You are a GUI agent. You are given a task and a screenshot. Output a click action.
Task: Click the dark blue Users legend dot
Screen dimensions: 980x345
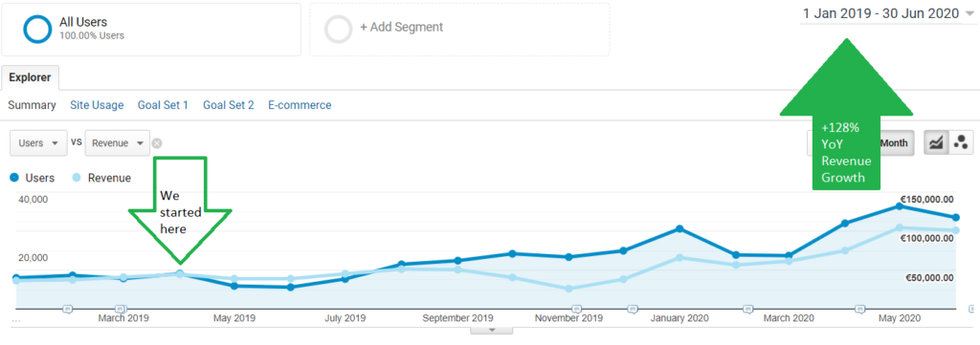[x=14, y=178]
